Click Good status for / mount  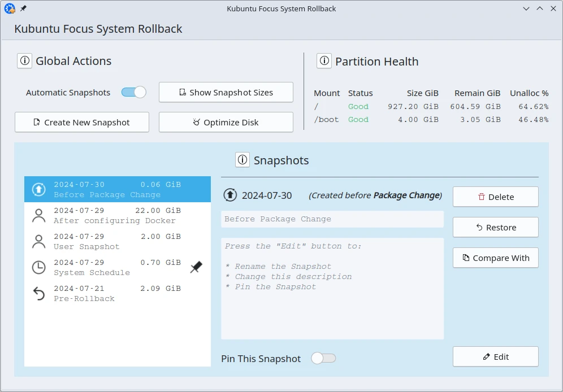pos(358,107)
